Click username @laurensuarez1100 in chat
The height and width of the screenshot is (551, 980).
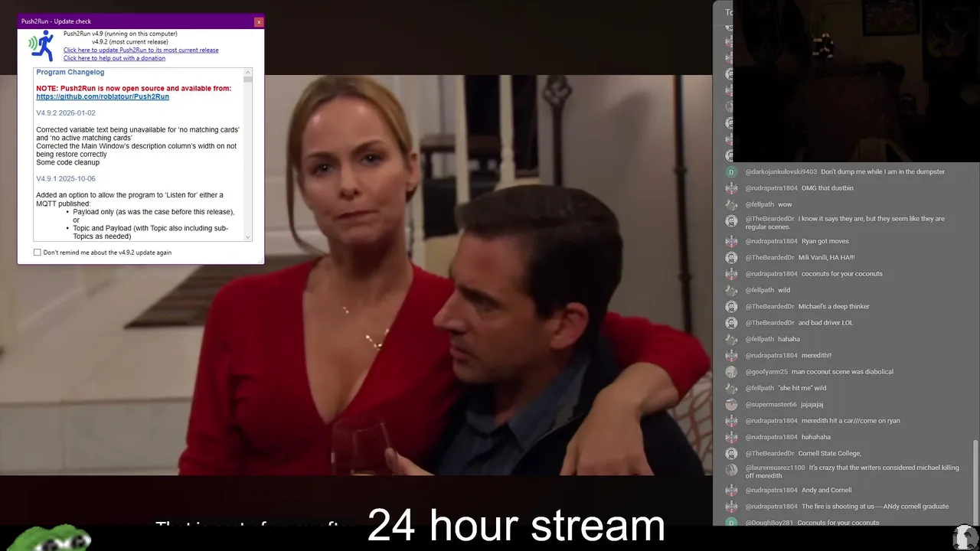pyautogui.click(x=775, y=468)
